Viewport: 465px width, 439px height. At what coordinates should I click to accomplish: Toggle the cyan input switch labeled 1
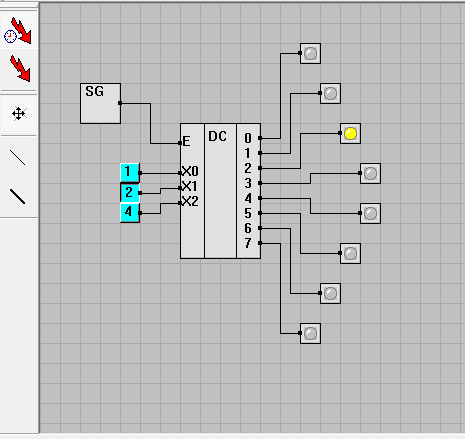[130, 173]
